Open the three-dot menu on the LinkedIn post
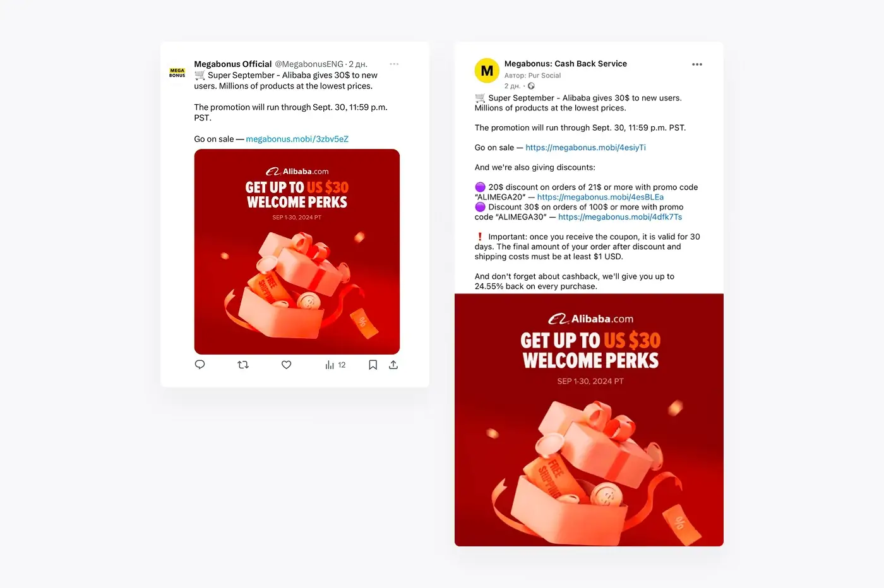This screenshot has height=588, width=884. [697, 64]
